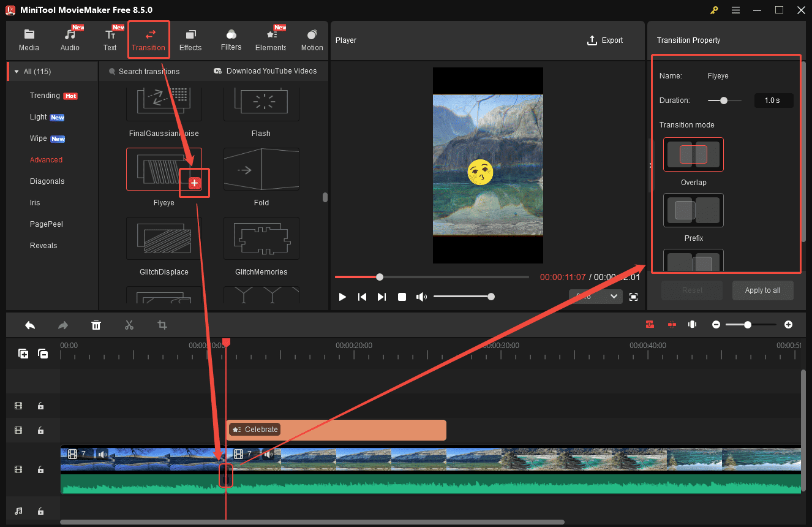The image size is (812, 527).
Task: Select the Effects panel icon
Action: (x=190, y=39)
